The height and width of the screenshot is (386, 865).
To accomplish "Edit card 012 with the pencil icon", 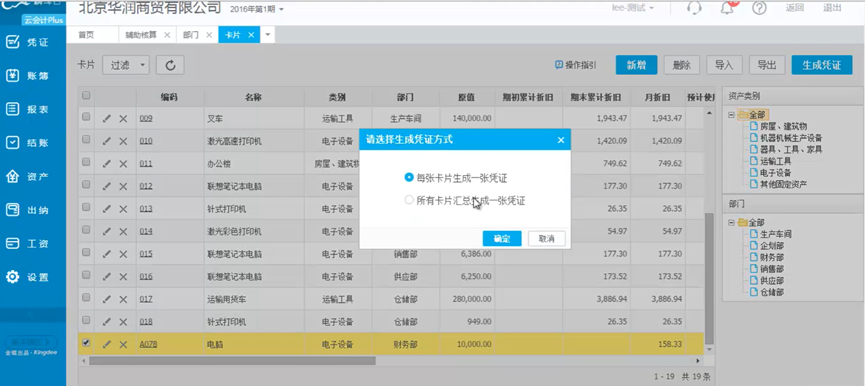I will (107, 186).
